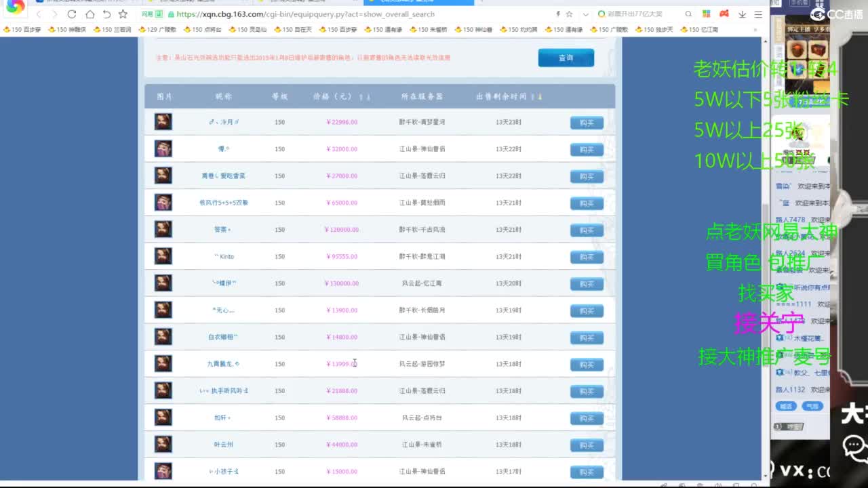This screenshot has width=868, height=488.
Task: Open character link 长风行5+5+5双黎
Action: point(223,203)
